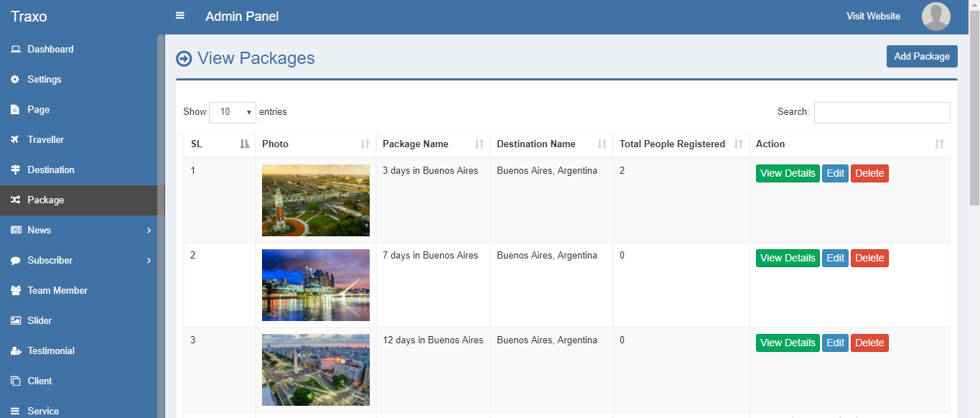Select the Client sidebar menu item
This screenshot has width=980, height=418.
coord(39,381)
